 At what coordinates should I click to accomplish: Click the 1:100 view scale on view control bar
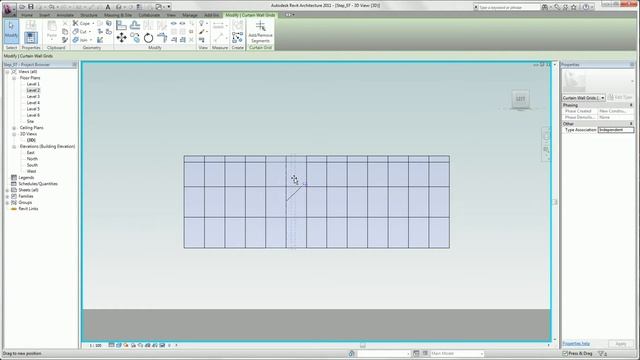pos(96,345)
